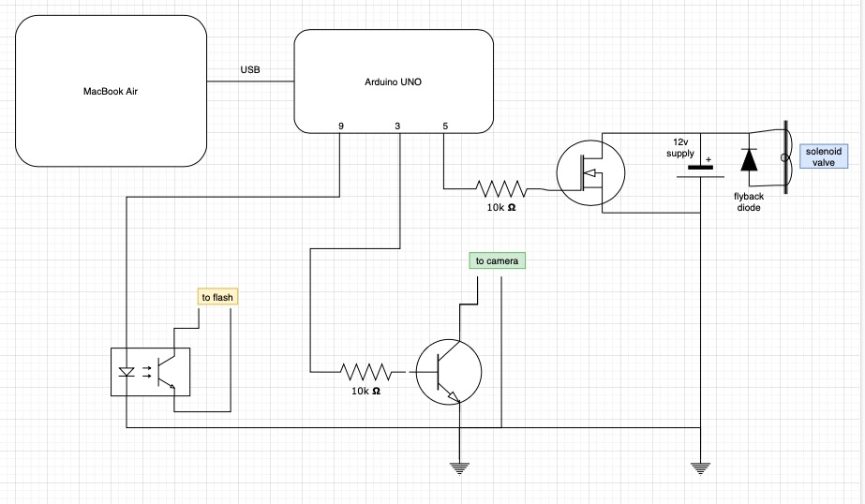
Task: Select ground symbol below 12v supply
Action: click(x=700, y=468)
